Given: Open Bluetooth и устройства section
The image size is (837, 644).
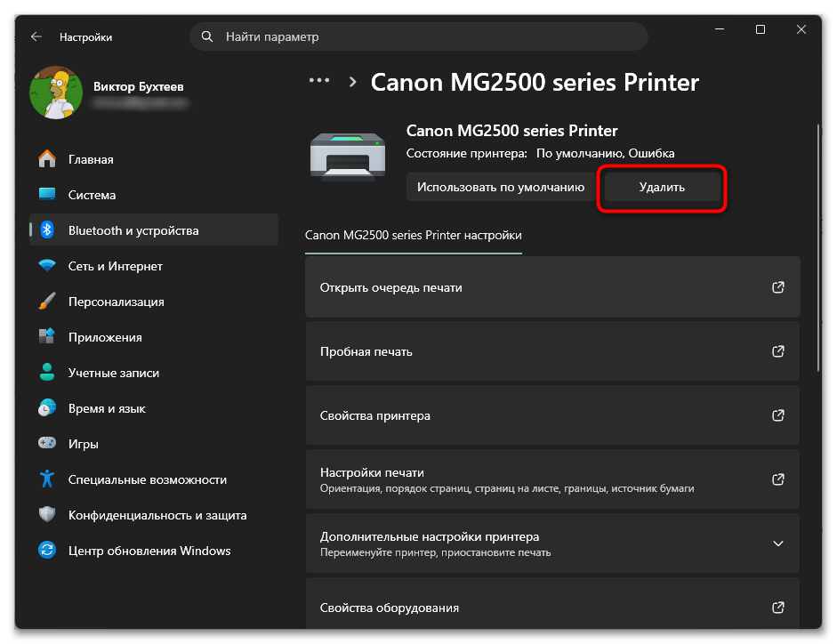Looking at the screenshot, I should coord(154,230).
